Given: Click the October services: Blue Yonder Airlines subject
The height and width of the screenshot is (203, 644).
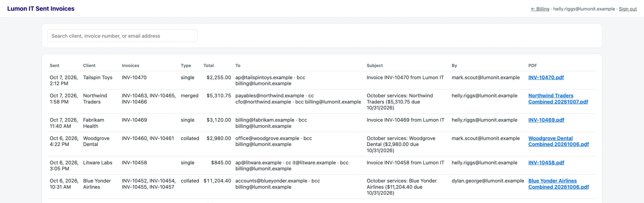Looking at the screenshot, I should coord(401,187).
